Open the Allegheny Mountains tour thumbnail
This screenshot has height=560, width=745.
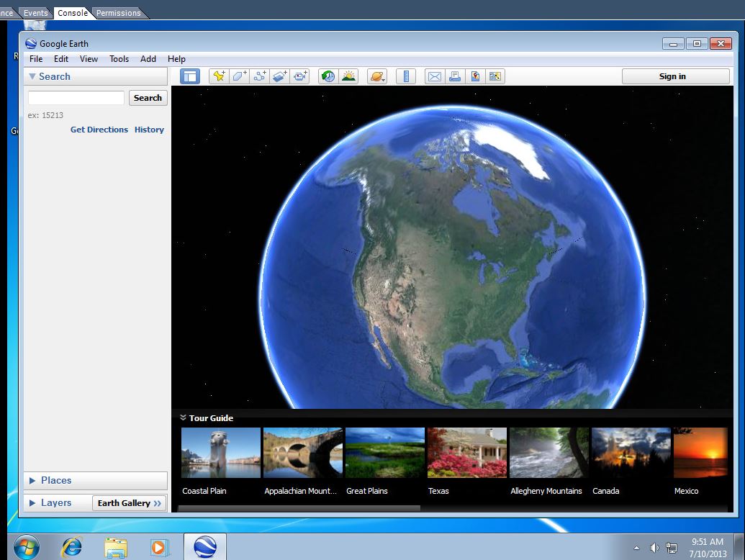pos(548,453)
